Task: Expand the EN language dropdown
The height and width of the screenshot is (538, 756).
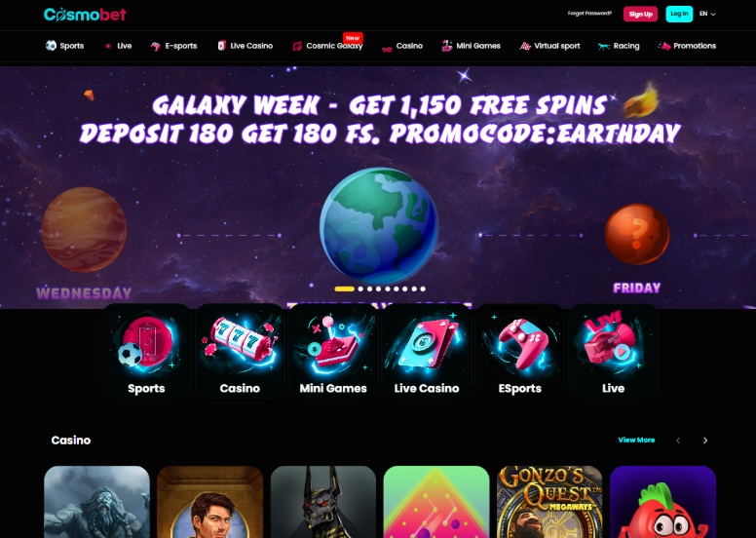Action: coord(707,14)
